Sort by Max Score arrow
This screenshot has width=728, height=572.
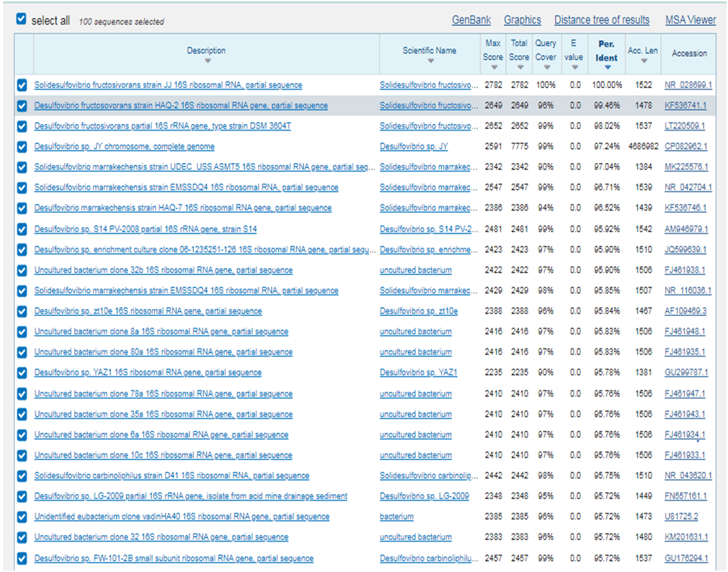coord(493,67)
